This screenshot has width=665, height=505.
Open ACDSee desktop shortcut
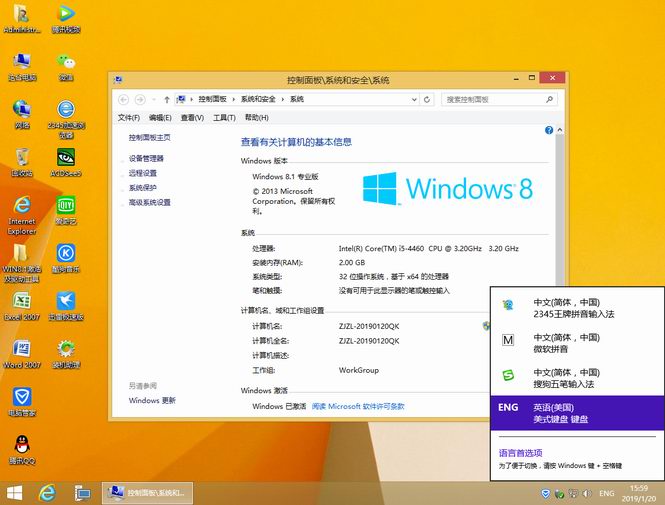tap(66, 158)
